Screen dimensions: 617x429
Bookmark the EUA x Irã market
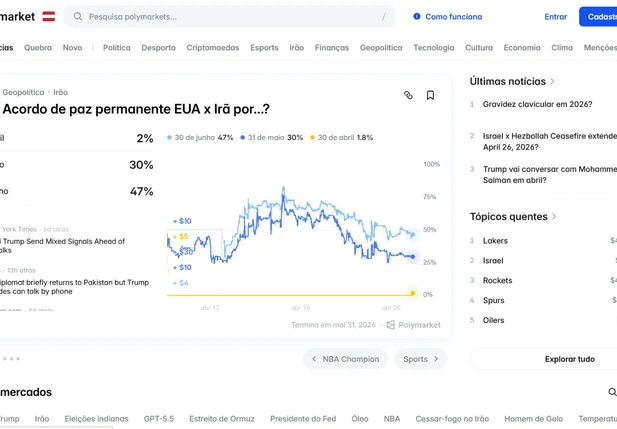point(430,95)
